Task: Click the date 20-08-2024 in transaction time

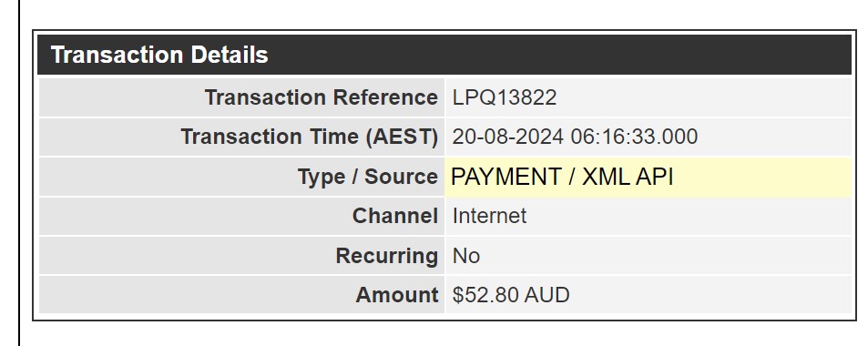Action: click(x=507, y=137)
